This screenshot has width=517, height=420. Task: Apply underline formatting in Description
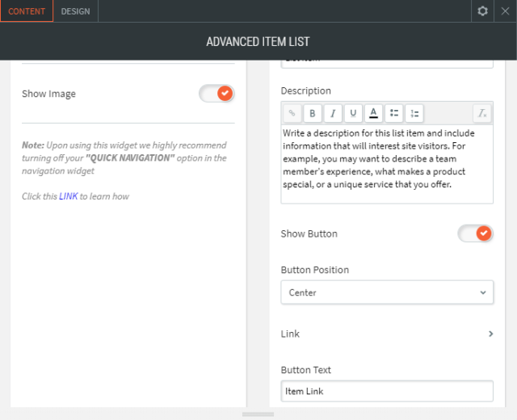click(x=352, y=114)
